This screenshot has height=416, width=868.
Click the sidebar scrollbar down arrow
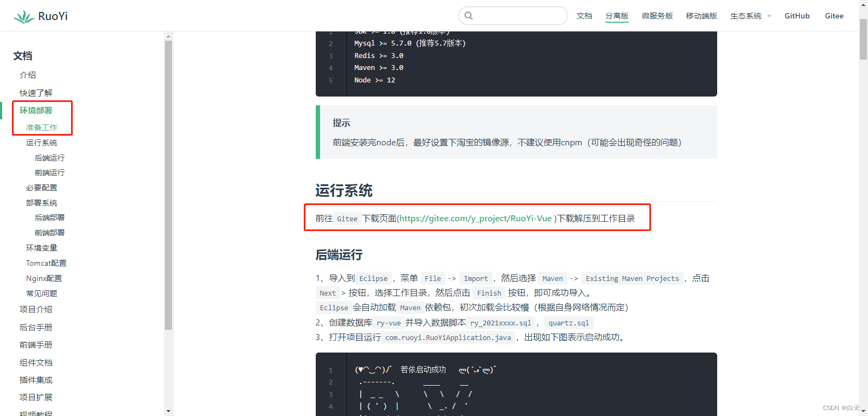tap(168, 411)
